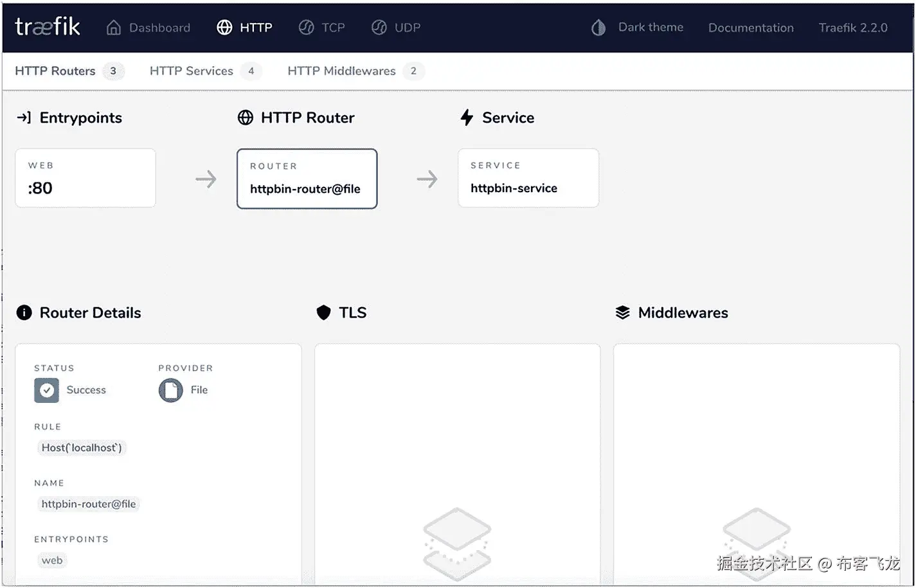Click the TCP protocol icon
The width and height of the screenshot is (916, 588).
pyautogui.click(x=307, y=28)
